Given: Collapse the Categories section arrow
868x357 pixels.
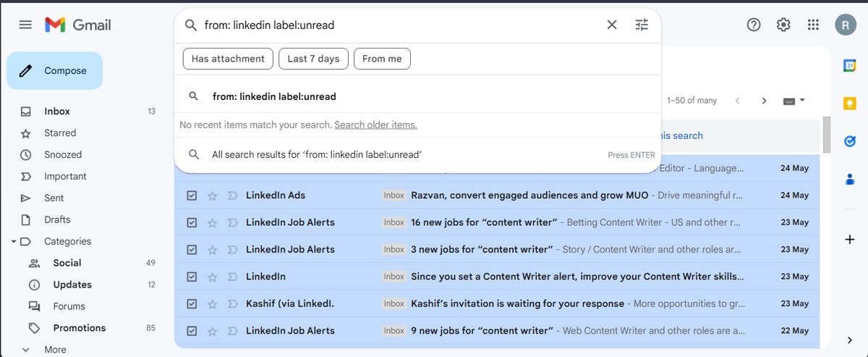Looking at the screenshot, I should click(x=14, y=241).
